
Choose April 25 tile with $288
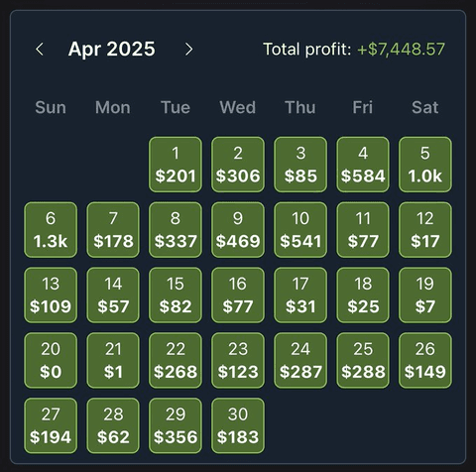coord(363,360)
